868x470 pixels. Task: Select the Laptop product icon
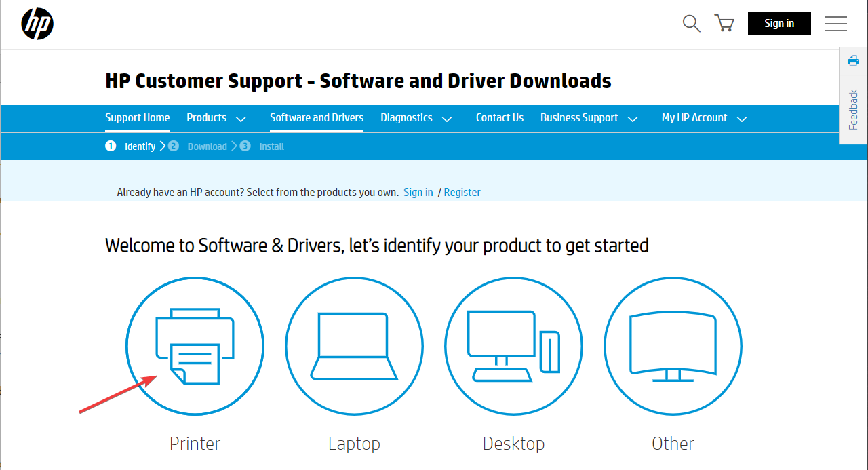point(354,347)
